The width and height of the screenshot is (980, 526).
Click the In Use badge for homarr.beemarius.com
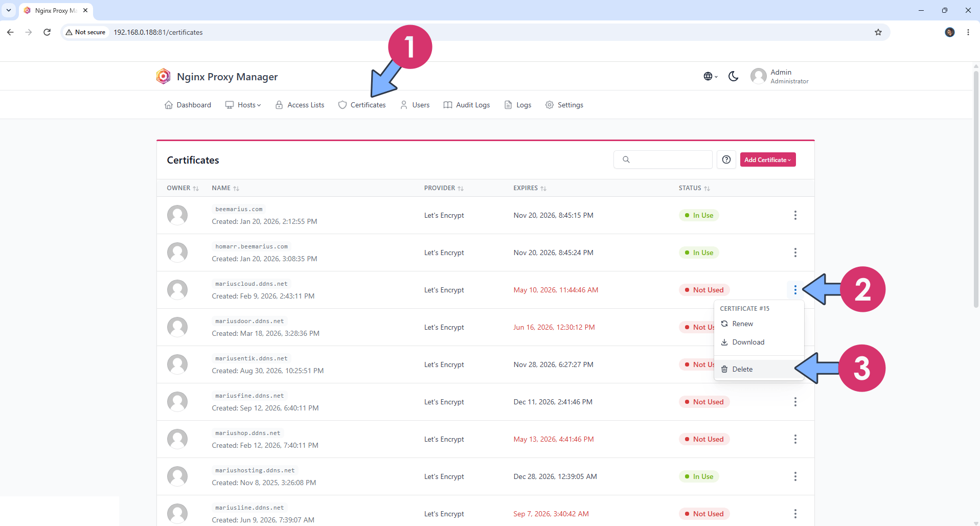(x=699, y=253)
